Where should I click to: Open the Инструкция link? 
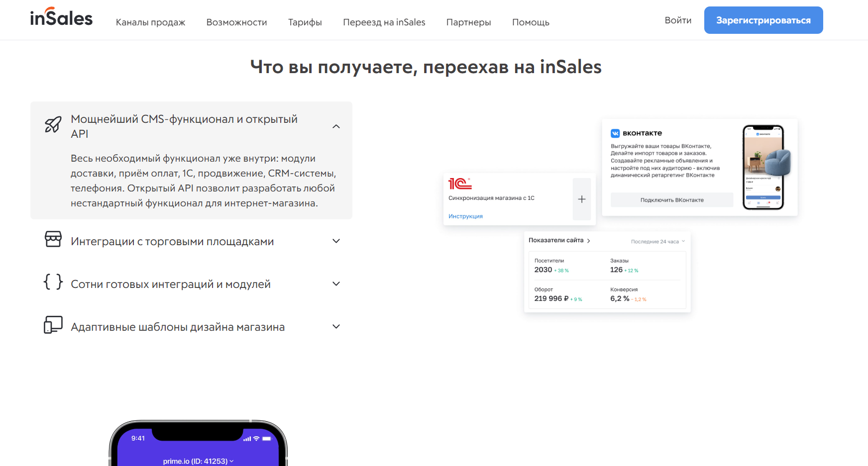(x=465, y=216)
